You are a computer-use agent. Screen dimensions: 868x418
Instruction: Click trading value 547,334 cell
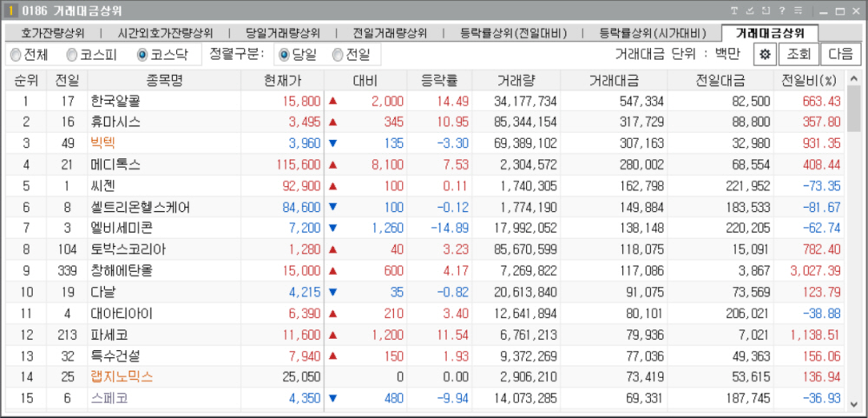pyautogui.click(x=641, y=102)
